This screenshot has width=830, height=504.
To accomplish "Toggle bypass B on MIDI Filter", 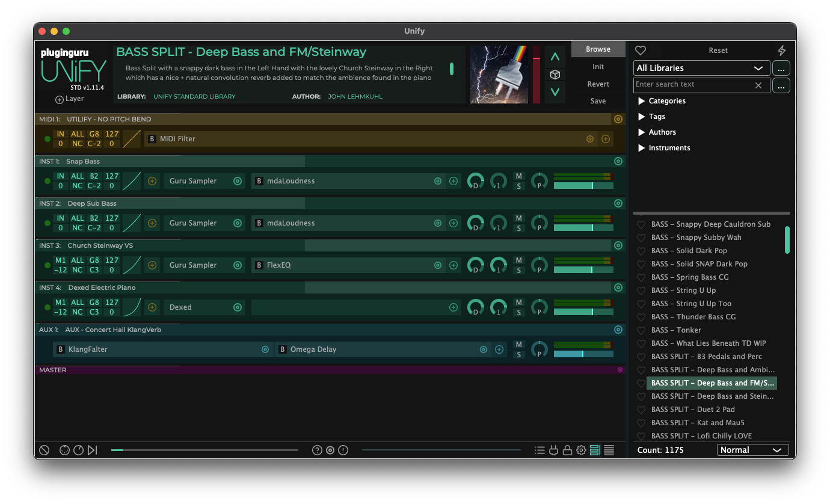I will pyautogui.click(x=152, y=139).
